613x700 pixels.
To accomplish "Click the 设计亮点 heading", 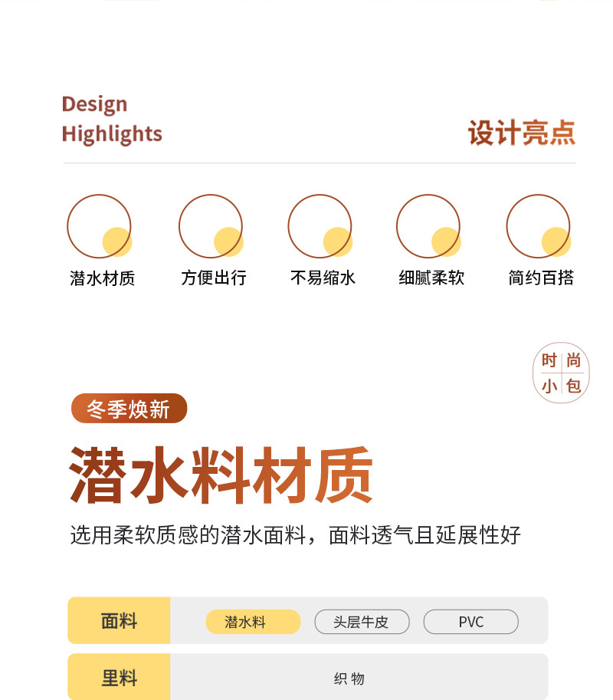I will click(x=521, y=133).
